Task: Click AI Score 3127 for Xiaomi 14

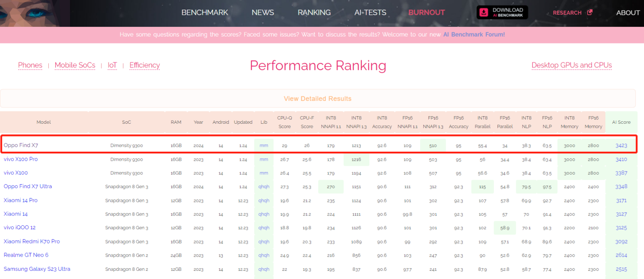Action: click(x=621, y=214)
